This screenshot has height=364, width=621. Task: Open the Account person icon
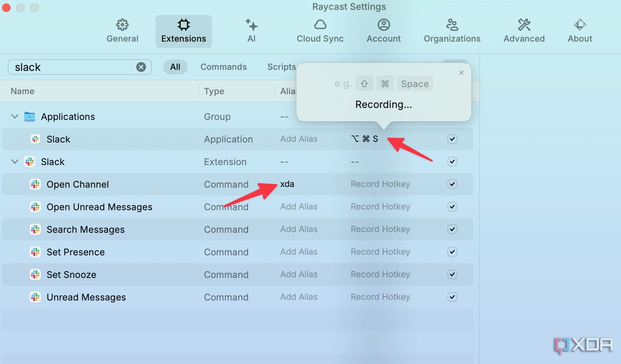pos(384,25)
